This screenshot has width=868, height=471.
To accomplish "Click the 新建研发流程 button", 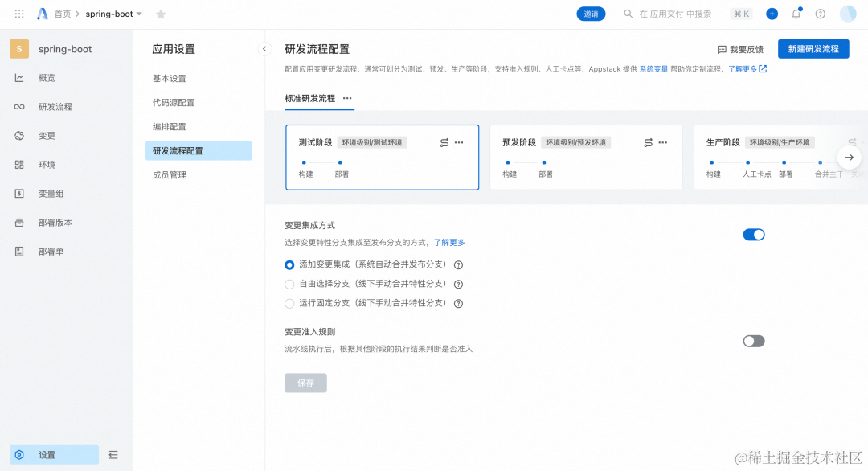I will click(813, 49).
